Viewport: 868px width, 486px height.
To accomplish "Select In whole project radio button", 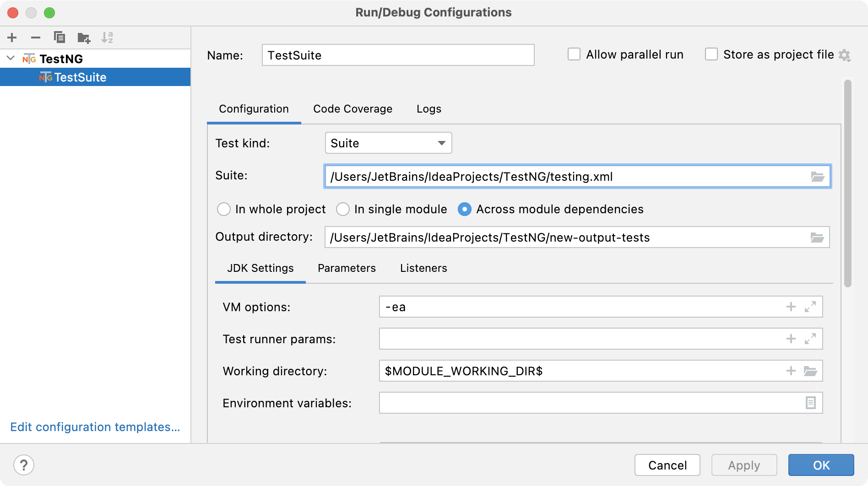I will [224, 209].
